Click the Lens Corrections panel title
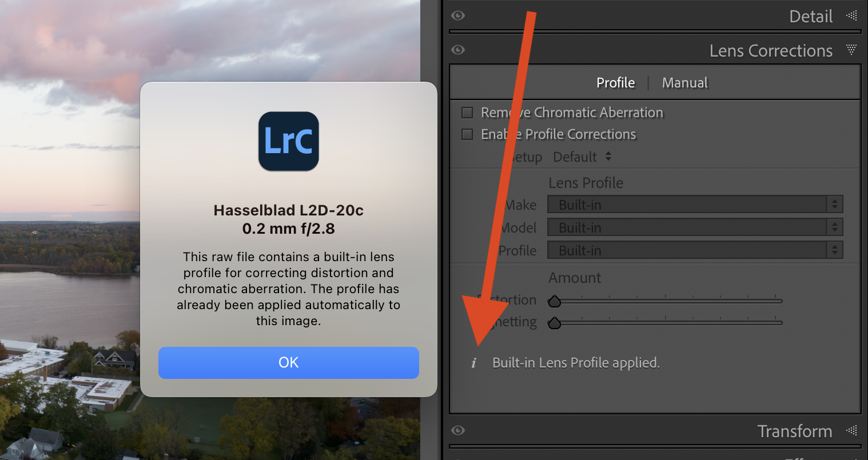This screenshot has height=460, width=868. [770, 51]
